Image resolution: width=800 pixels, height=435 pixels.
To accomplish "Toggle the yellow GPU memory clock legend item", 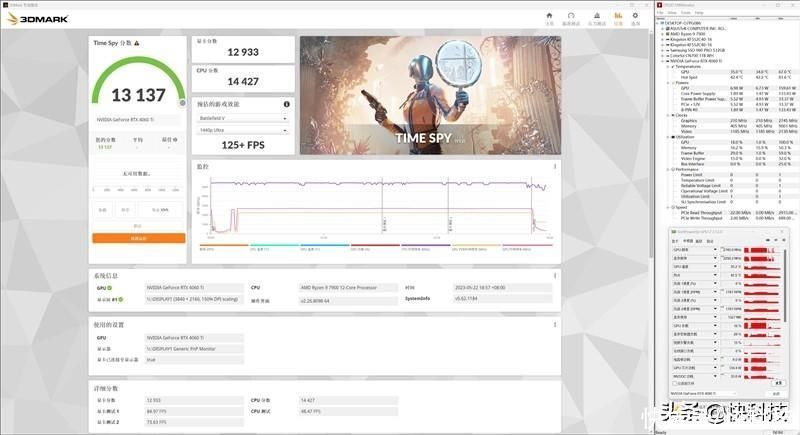I will pyautogui.click(x=476, y=247).
